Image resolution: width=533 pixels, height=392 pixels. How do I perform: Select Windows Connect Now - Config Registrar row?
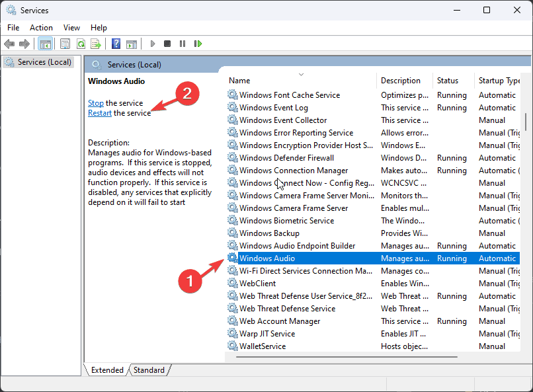372,182
